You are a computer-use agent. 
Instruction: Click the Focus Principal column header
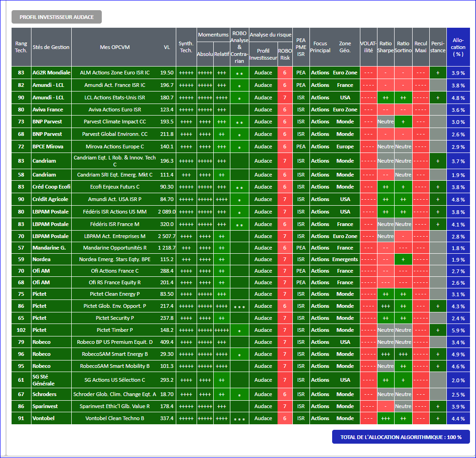click(320, 47)
